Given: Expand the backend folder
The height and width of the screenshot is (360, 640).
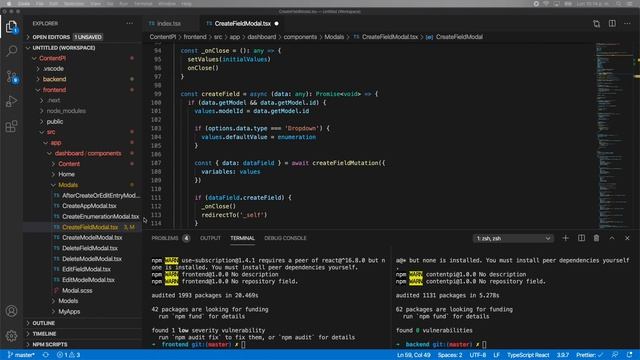Looking at the screenshot, I should [x=82, y=79].
